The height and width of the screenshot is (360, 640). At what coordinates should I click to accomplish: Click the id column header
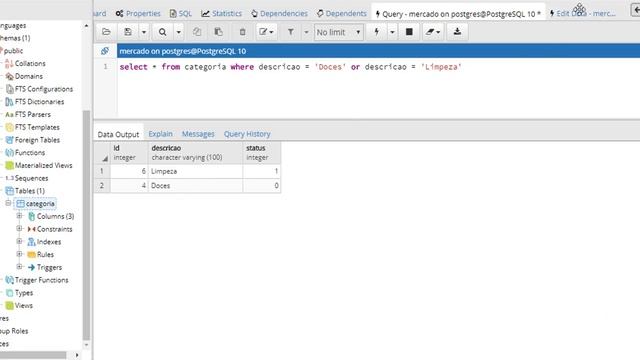click(129, 153)
